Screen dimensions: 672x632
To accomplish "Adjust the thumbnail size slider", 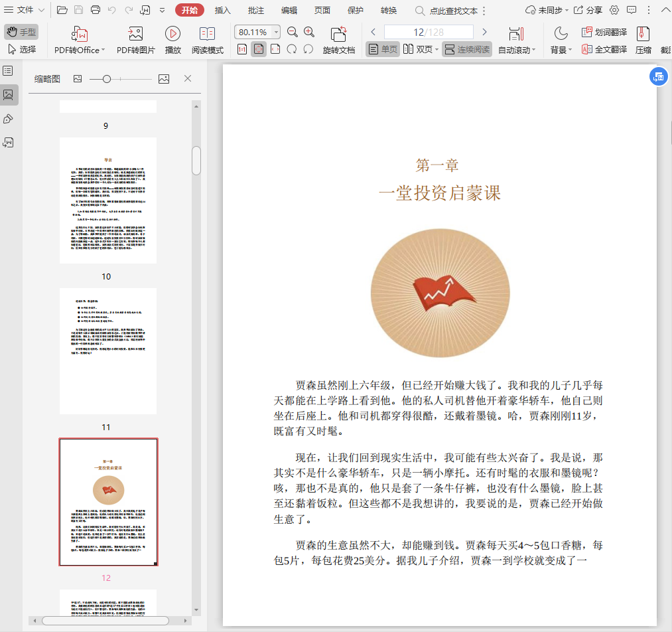I will (x=107, y=79).
